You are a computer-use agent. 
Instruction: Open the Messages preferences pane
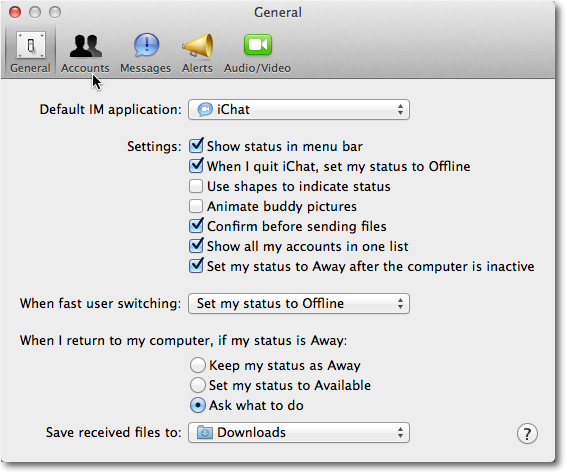coord(145,52)
